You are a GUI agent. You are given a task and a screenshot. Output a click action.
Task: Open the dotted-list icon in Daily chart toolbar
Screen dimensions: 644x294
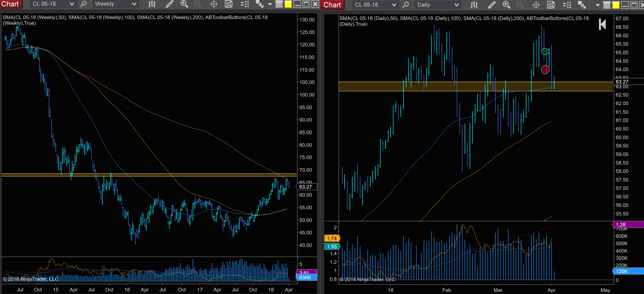click(x=567, y=5)
